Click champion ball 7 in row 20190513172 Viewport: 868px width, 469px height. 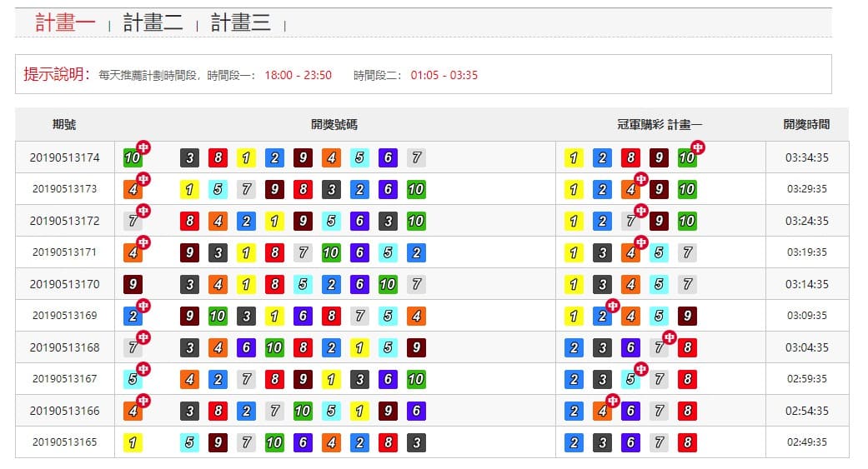point(133,222)
